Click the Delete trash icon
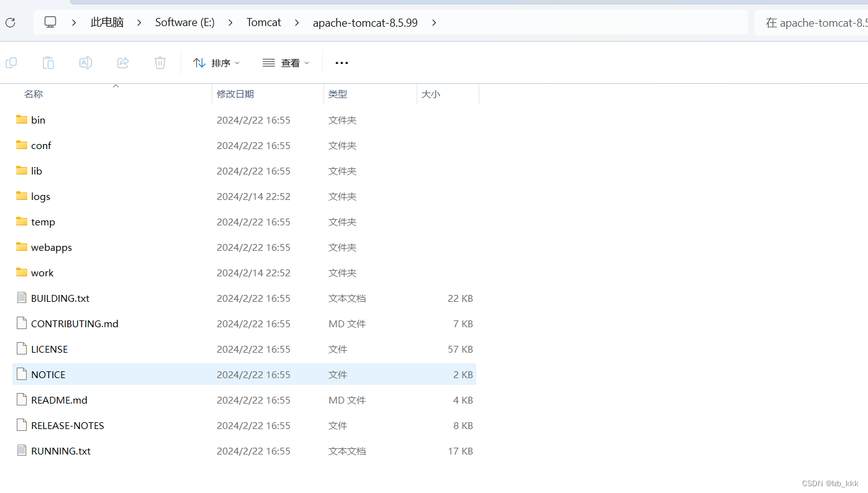Image resolution: width=868 pixels, height=493 pixels. [x=160, y=63]
